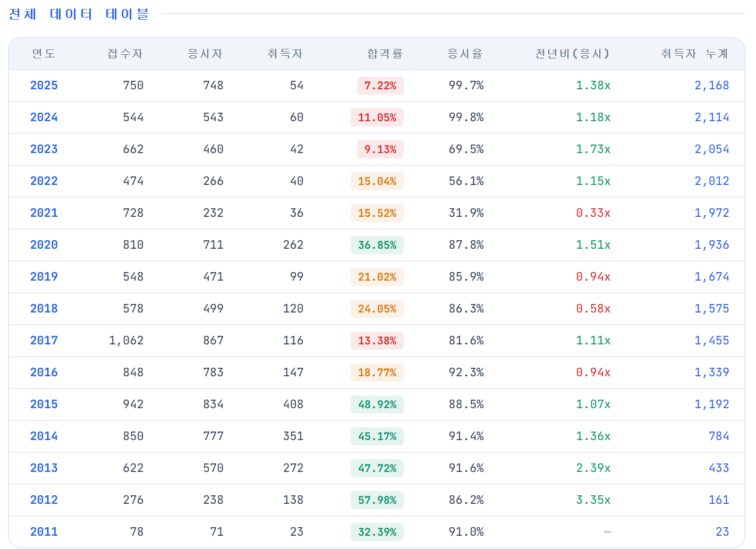
Task: Click the 응시자 column header
Action: click(205, 54)
